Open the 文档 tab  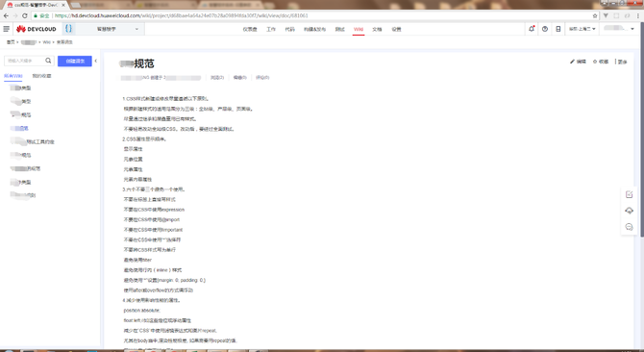[377, 29]
